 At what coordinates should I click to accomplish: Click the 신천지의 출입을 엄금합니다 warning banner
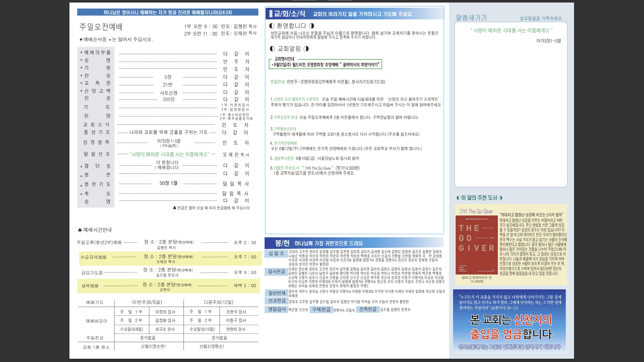[x=509, y=321]
